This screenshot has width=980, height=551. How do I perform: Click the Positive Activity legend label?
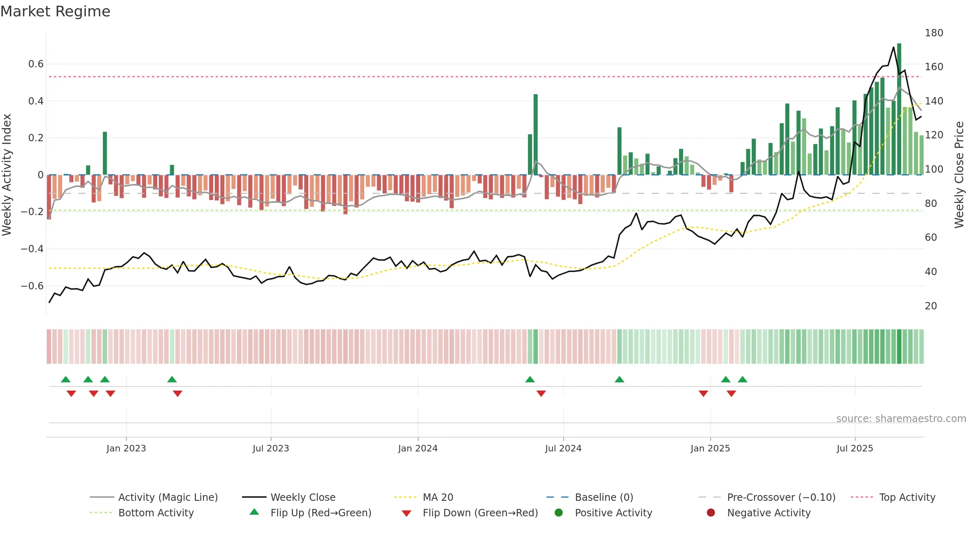(x=613, y=513)
